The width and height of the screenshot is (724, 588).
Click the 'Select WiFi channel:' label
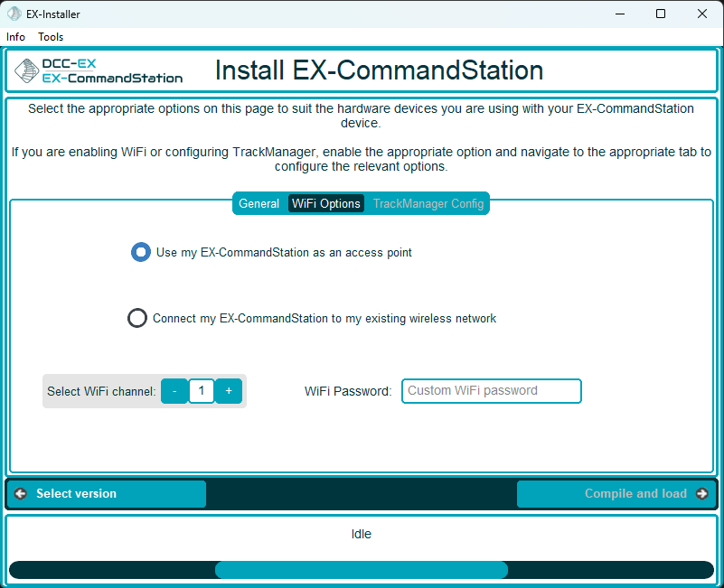[x=101, y=391]
